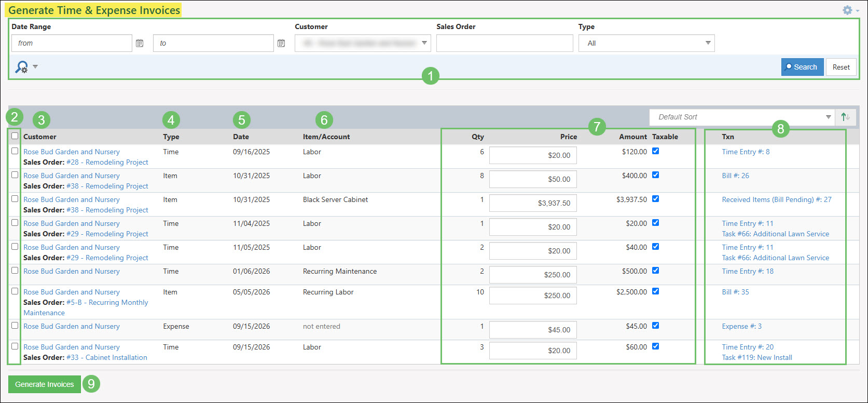Click the blue Search button
This screenshot has height=403, width=868.
pyautogui.click(x=802, y=67)
